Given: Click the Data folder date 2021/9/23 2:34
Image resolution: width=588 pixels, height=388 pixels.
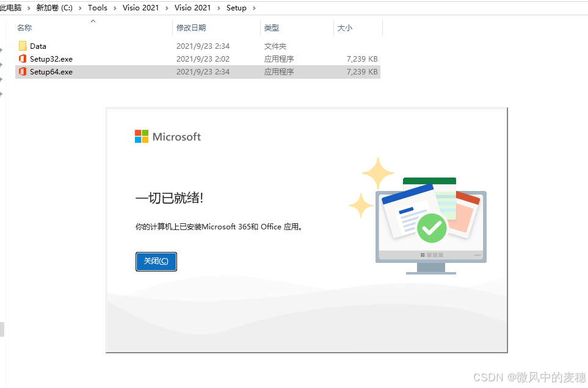Looking at the screenshot, I should coord(203,46).
